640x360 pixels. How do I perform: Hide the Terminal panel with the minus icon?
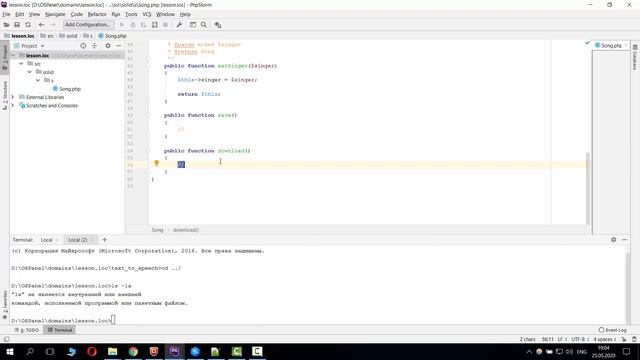(x=624, y=240)
